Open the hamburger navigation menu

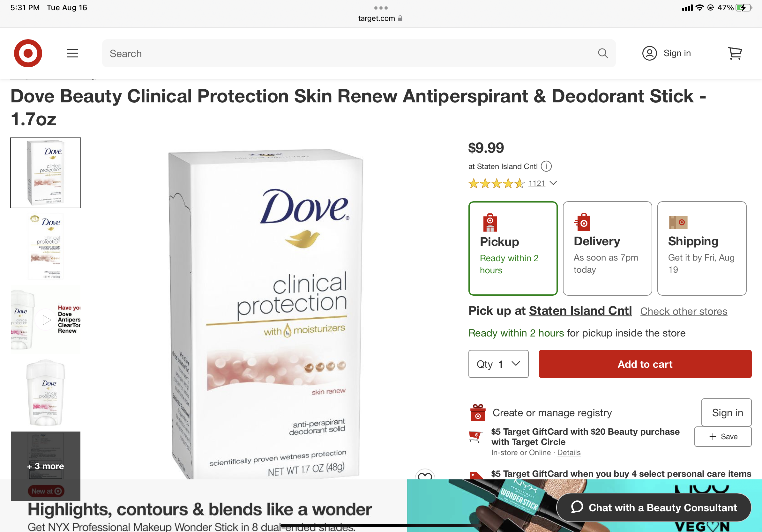tap(73, 53)
